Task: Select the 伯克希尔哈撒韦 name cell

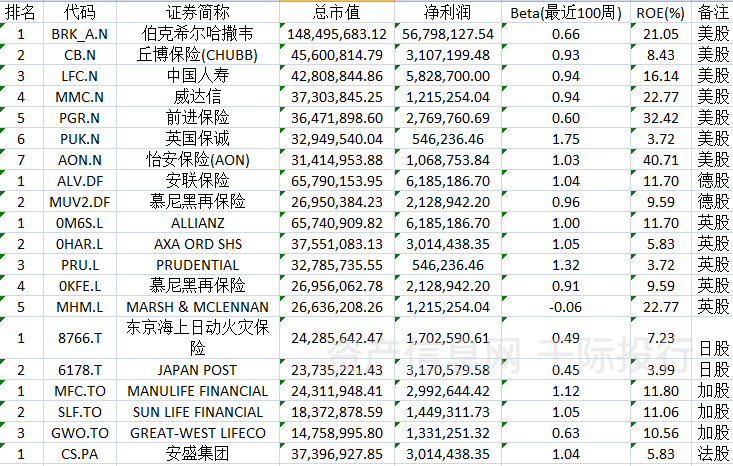Action: (198, 34)
